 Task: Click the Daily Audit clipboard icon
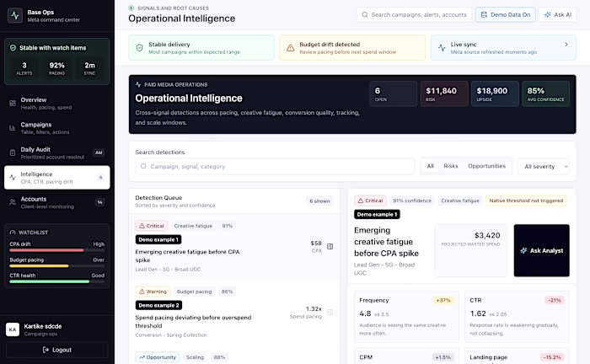(x=13, y=153)
